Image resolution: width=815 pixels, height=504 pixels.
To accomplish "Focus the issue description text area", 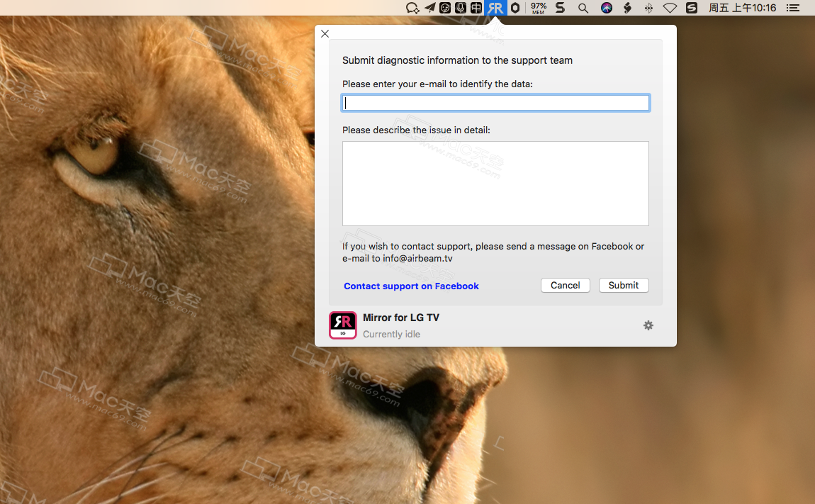I will [x=495, y=184].
